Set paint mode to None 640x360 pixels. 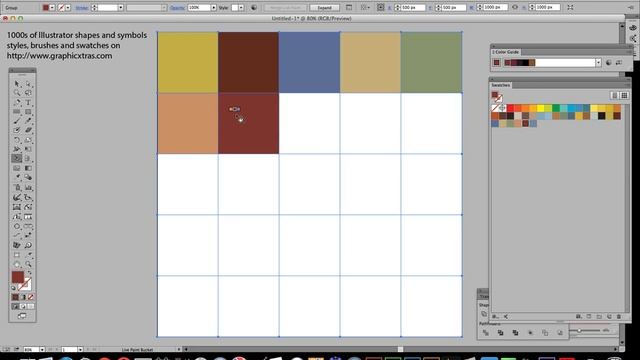click(31, 297)
